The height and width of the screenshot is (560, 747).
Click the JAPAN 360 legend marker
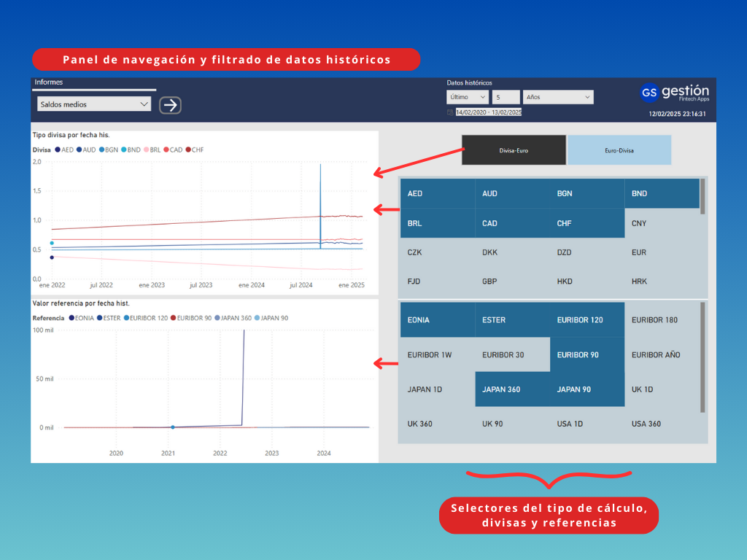pos(217,318)
